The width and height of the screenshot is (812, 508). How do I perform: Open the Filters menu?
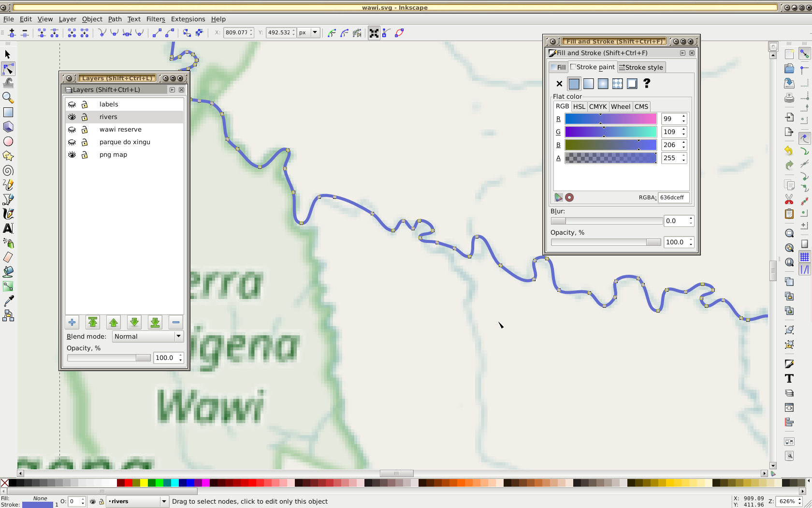(x=156, y=19)
